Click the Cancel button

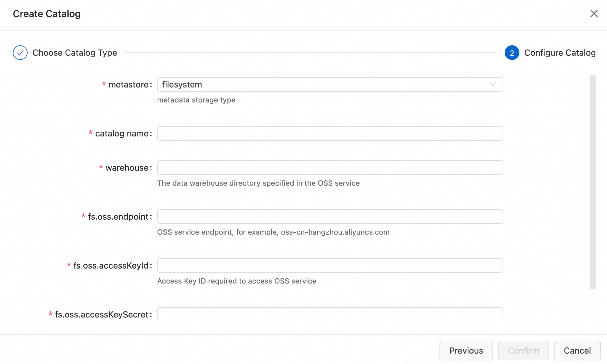(577, 351)
